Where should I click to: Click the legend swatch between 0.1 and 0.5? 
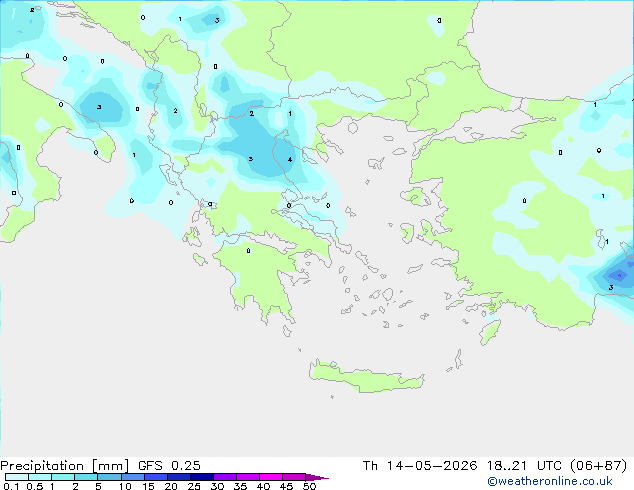point(17,477)
